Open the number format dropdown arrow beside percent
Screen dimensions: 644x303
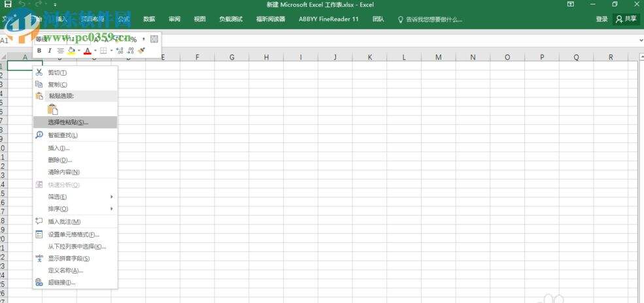coord(144,39)
